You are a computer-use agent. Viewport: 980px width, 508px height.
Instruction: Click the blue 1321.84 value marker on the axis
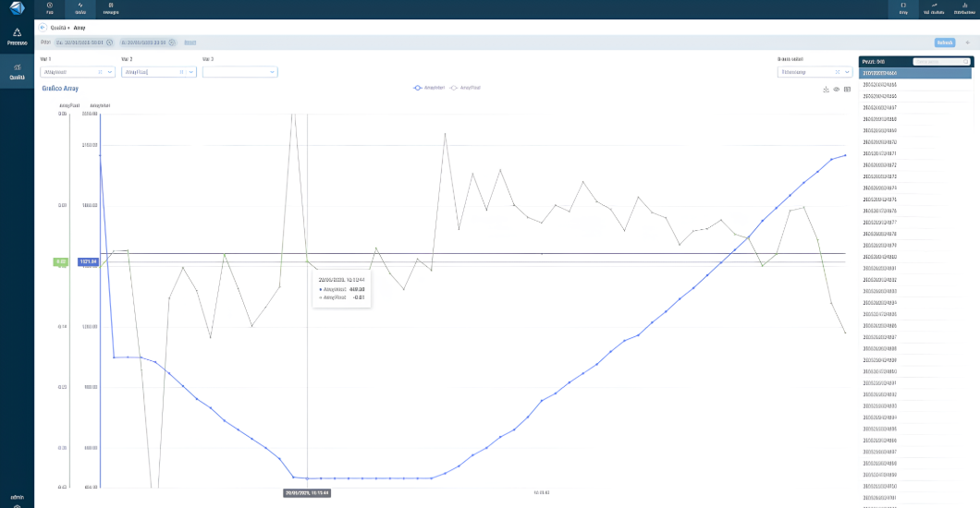click(89, 262)
